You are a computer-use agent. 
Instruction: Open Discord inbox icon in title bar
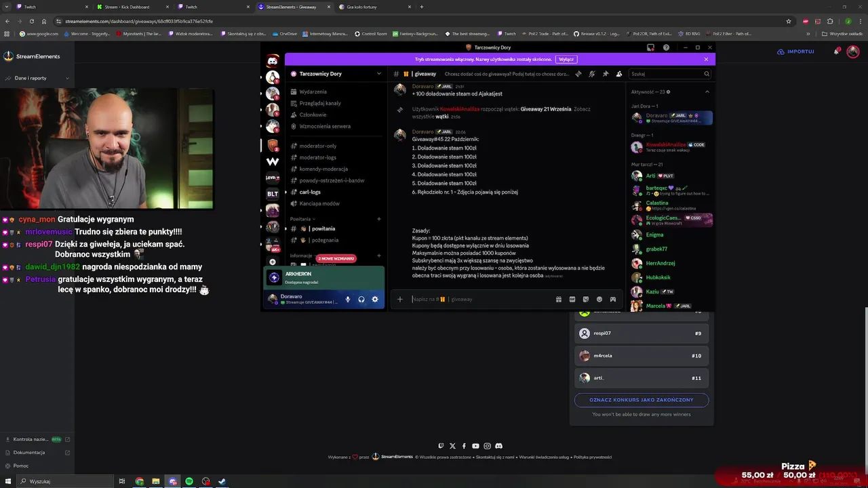click(650, 47)
